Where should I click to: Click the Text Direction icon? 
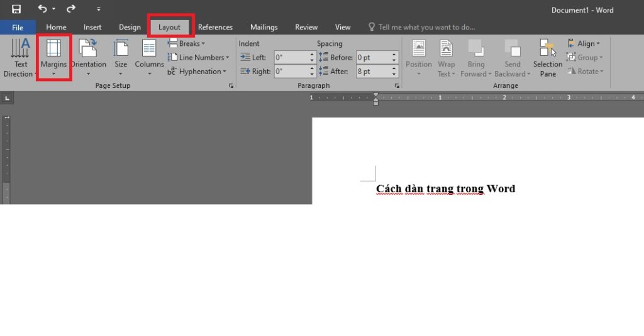pos(21,48)
